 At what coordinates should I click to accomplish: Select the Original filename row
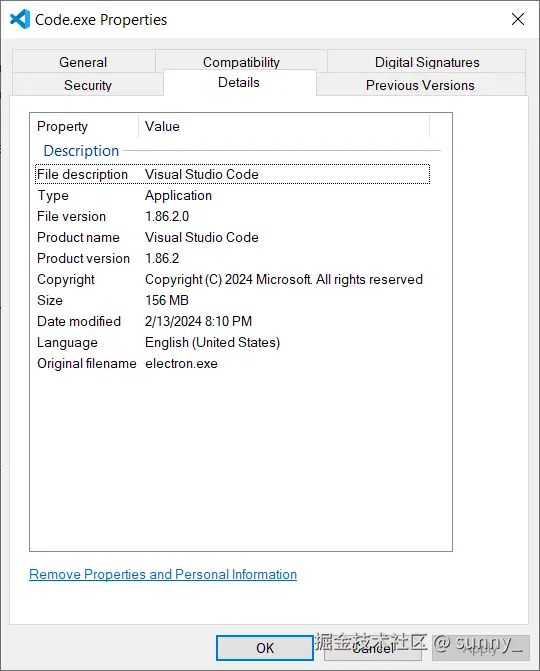click(x=232, y=363)
